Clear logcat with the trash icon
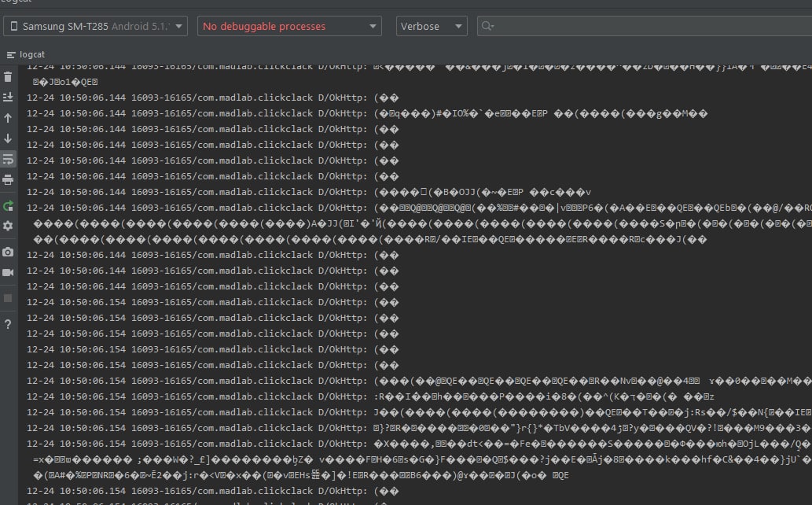Screen dimensions: 812x505 [8, 77]
